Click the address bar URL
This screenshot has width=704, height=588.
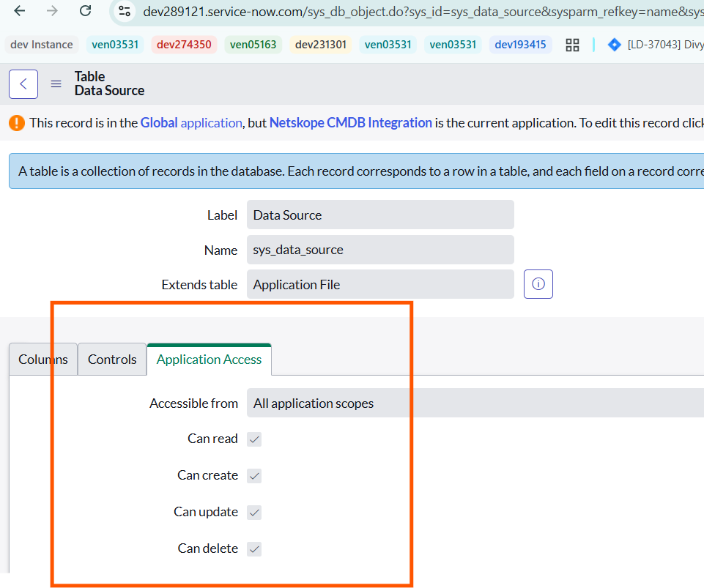click(x=422, y=11)
